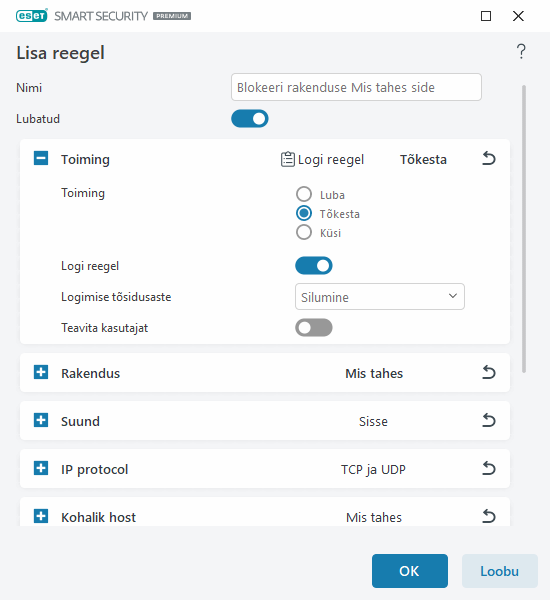This screenshot has width=550, height=600.
Task: Confirm the rule with OK
Action: point(410,571)
